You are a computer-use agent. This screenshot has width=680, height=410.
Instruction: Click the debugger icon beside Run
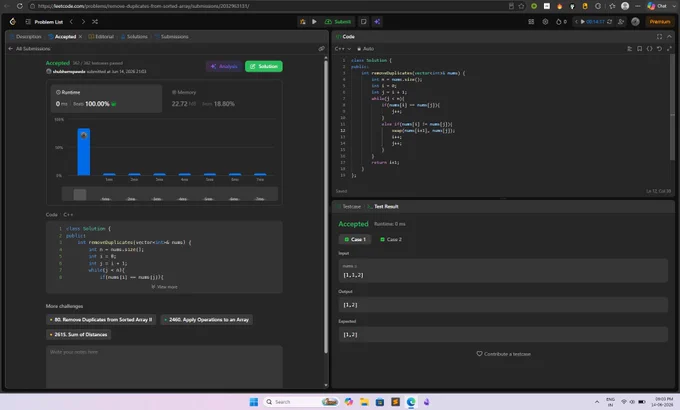302,22
